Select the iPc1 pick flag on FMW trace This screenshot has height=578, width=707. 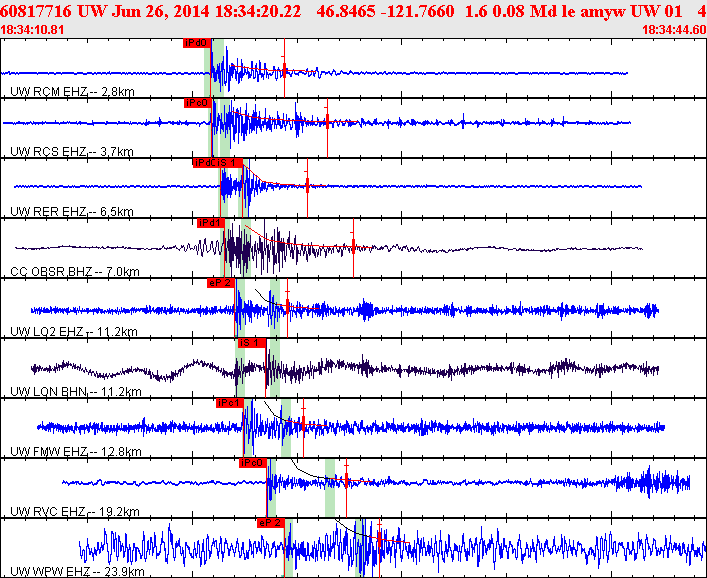click(x=230, y=403)
